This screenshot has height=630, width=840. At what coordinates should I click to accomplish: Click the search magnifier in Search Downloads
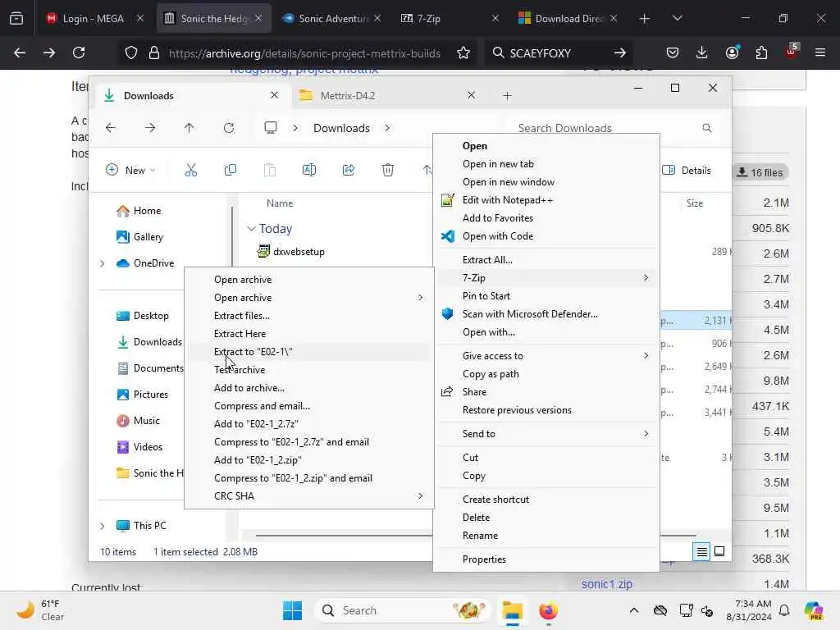706,128
